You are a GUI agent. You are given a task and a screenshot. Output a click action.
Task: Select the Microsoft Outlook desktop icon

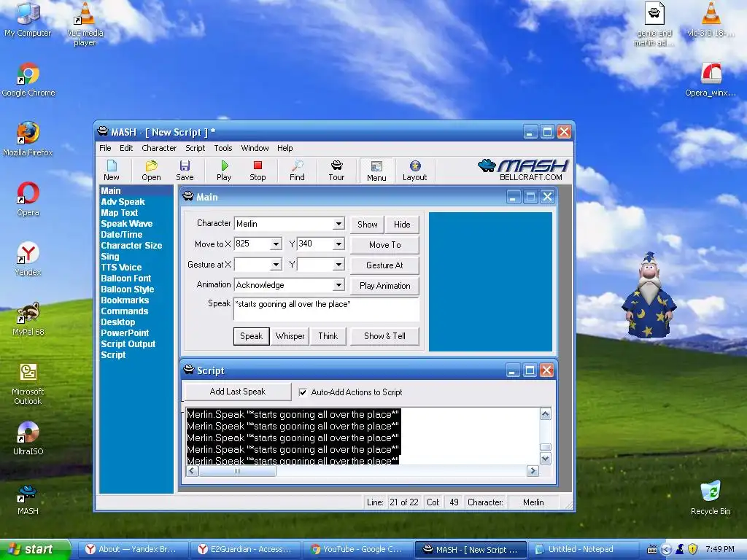click(28, 384)
